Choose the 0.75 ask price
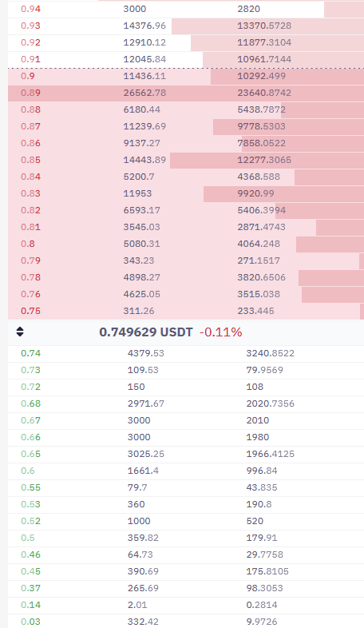The width and height of the screenshot is (364, 628). coord(31,311)
